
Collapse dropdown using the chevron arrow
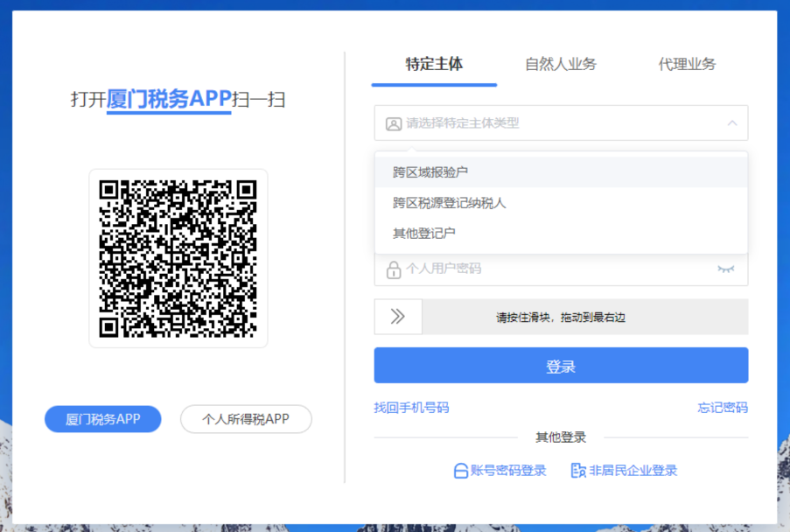click(732, 122)
